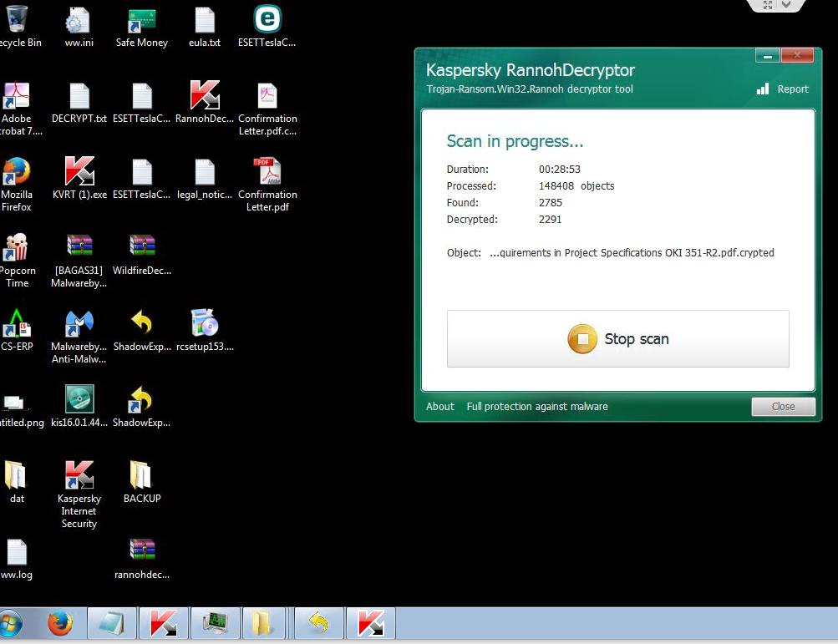Open the BACKUP folder on the desktop
The height and width of the screenshot is (644, 838).
[x=142, y=483]
